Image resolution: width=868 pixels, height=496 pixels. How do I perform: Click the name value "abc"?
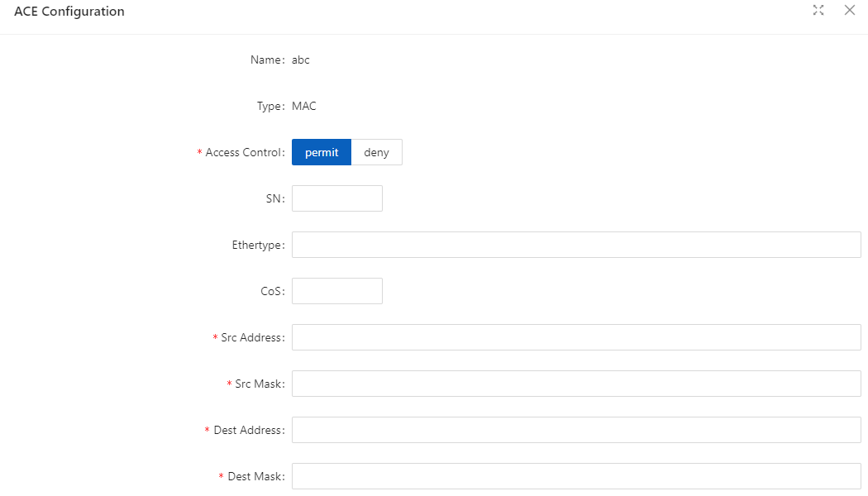(x=301, y=60)
